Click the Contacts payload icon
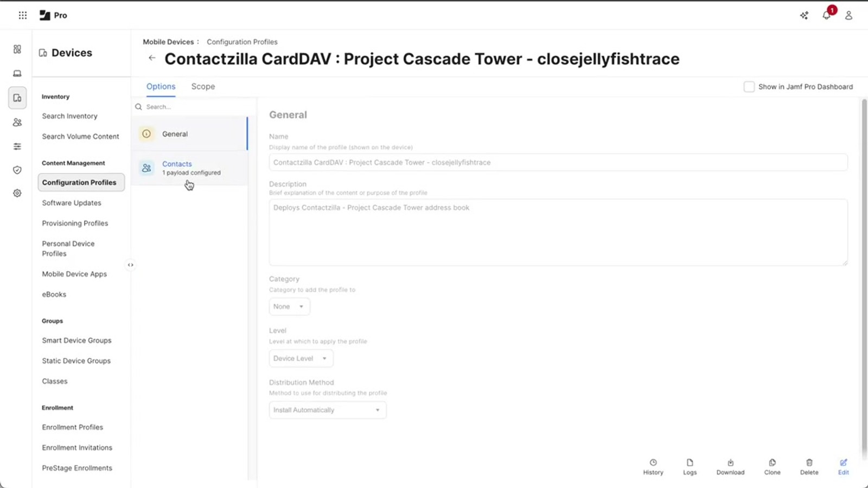This screenshot has width=868, height=488. 146,168
